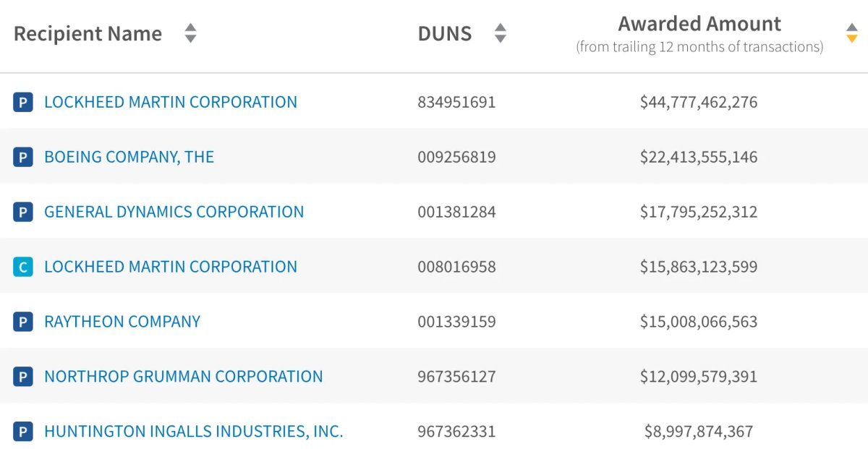The height and width of the screenshot is (449, 868).
Task: Click the P badge beside Raytheon Company
Action: click(23, 322)
